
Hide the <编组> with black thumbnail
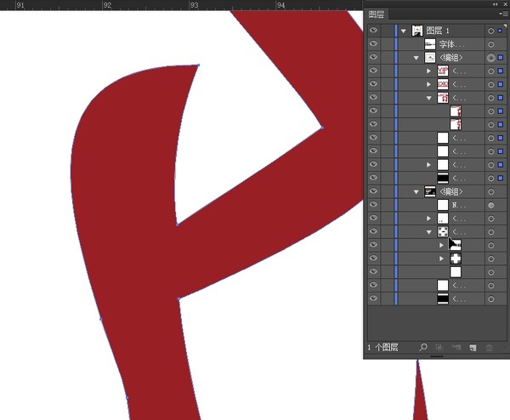373,191
